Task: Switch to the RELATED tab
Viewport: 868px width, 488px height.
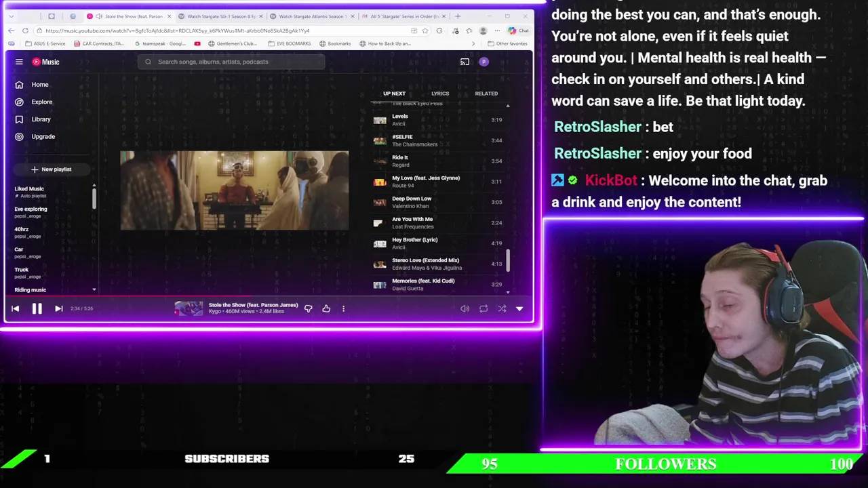Action: (486, 94)
